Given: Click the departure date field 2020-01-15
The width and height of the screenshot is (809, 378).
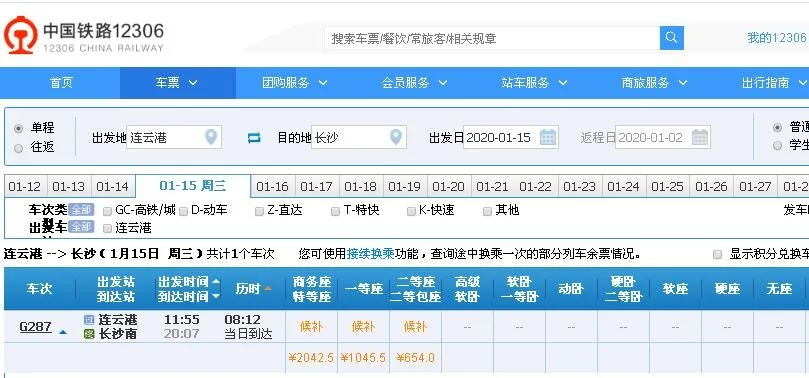Looking at the screenshot, I should coord(510,137).
